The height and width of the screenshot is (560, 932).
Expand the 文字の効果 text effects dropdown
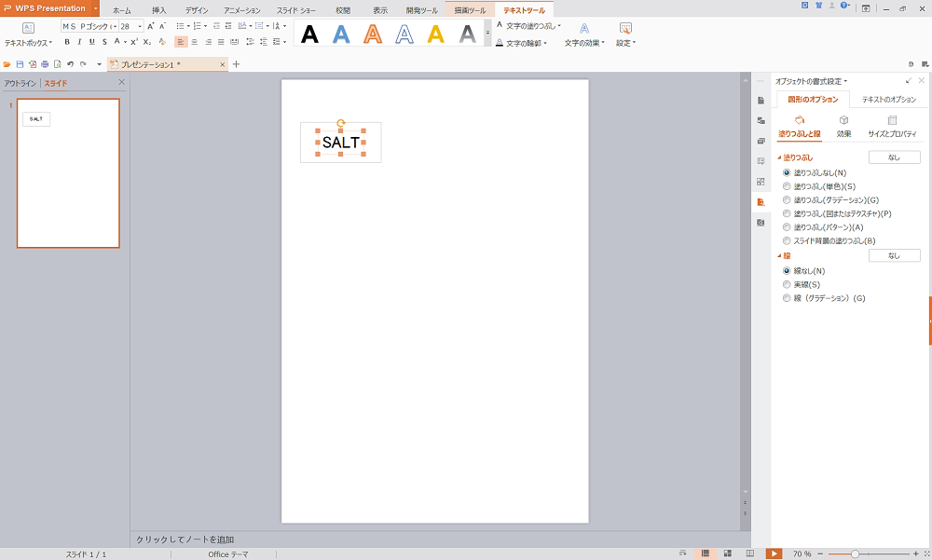[x=584, y=43]
